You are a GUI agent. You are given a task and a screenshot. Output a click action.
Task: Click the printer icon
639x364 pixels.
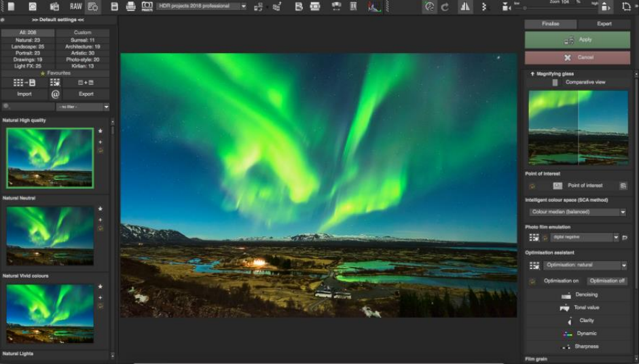[x=130, y=6]
